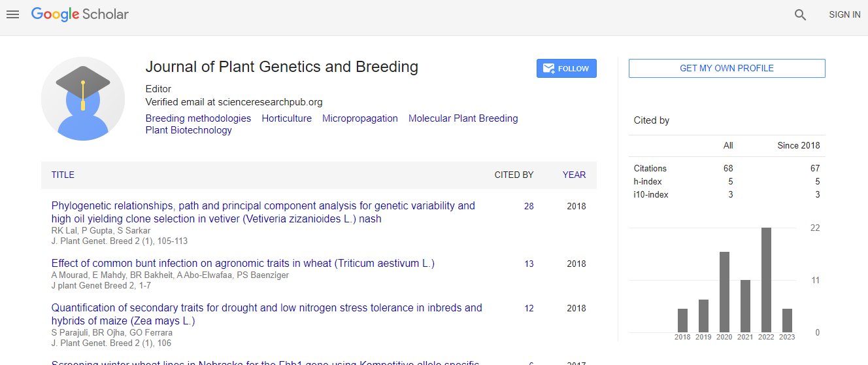Open the Breeding methodologies topic link
This screenshot has width=868, height=365.
[x=198, y=118]
